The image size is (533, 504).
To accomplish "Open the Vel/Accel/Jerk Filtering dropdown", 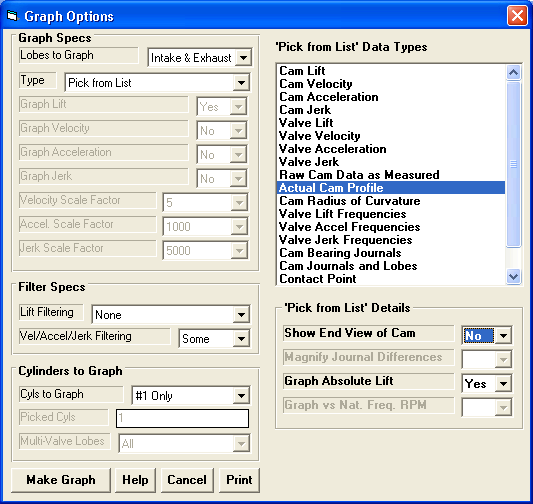I will click(x=241, y=338).
